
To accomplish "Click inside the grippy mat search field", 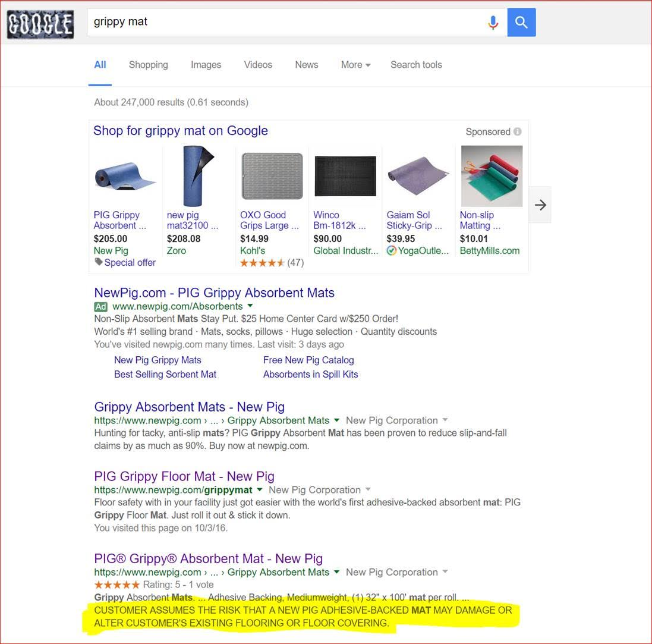I will (x=285, y=23).
